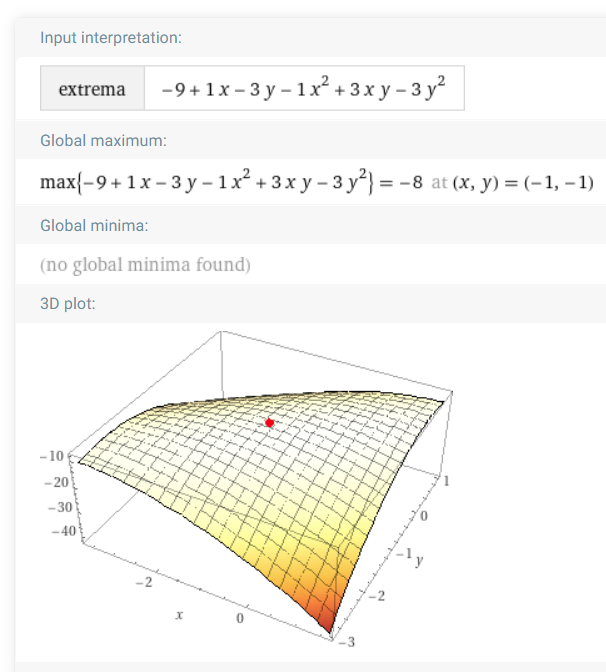Click the (x, y) = (−1, −1) coordinates
This screenshot has width=606, height=672.
[x=523, y=183]
